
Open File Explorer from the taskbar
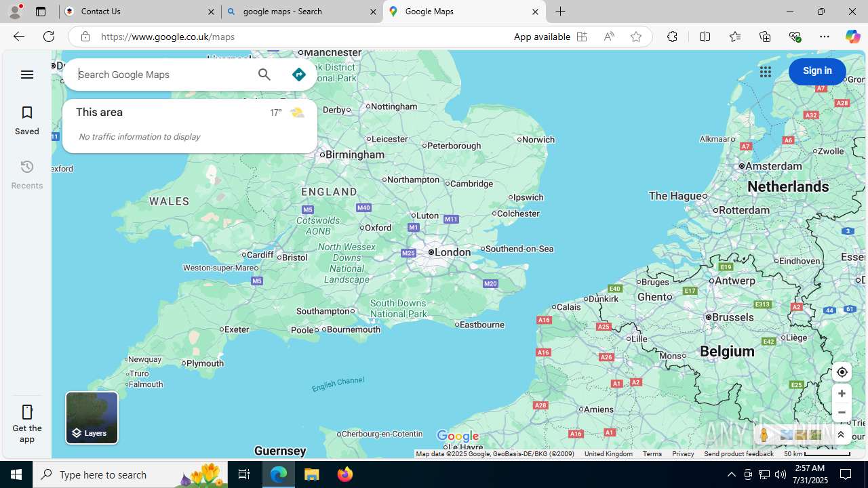tap(312, 474)
